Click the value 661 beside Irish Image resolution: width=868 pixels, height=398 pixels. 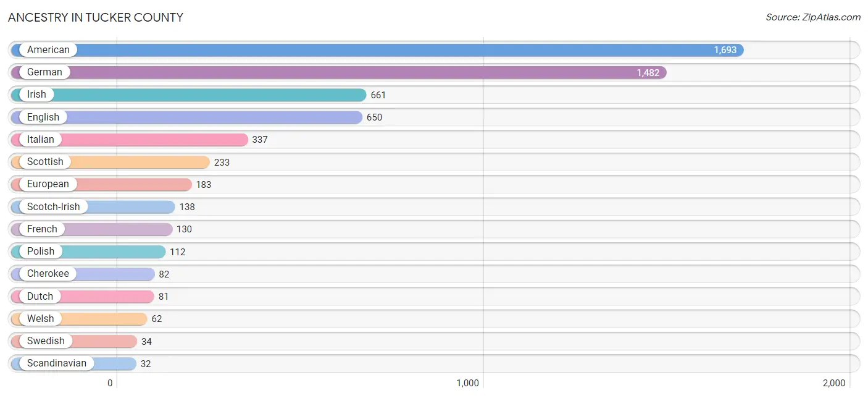pyautogui.click(x=378, y=95)
